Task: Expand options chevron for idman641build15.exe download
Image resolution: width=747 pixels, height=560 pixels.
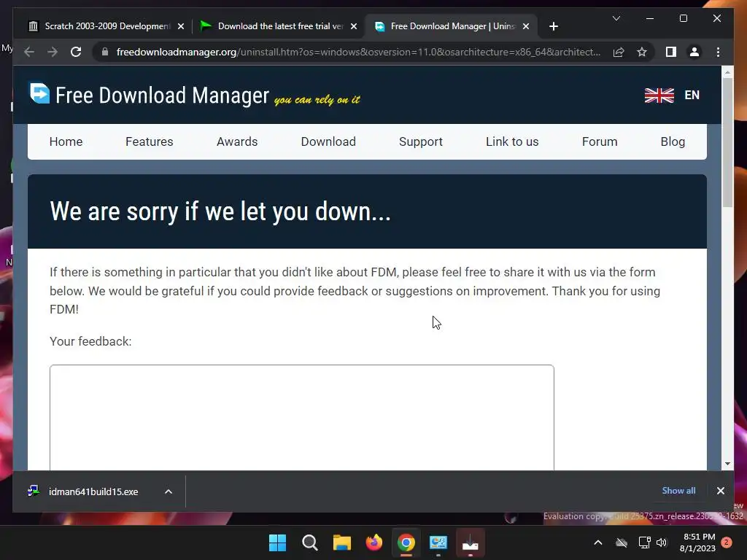Action: tap(169, 491)
